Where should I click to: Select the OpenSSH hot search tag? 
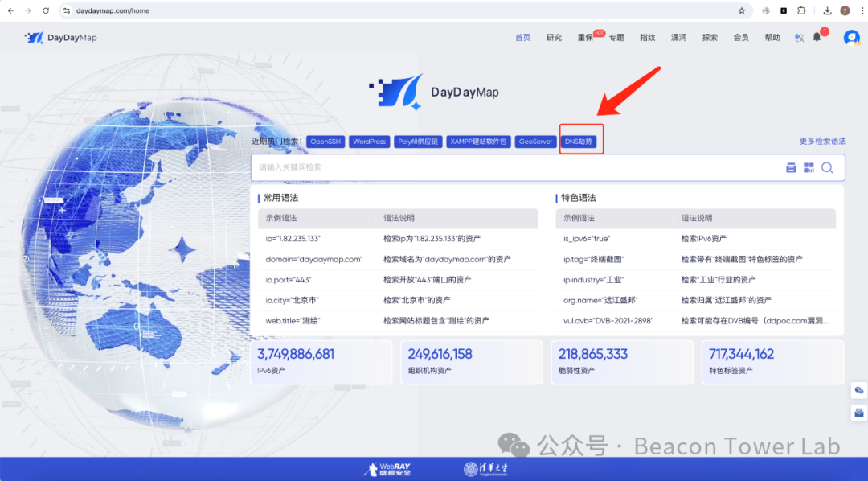click(325, 142)
